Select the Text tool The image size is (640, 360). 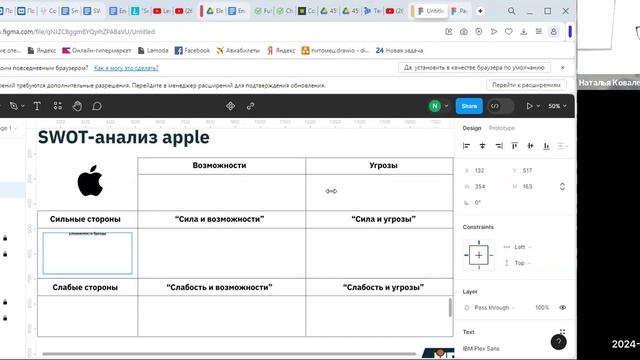point(37,106)
